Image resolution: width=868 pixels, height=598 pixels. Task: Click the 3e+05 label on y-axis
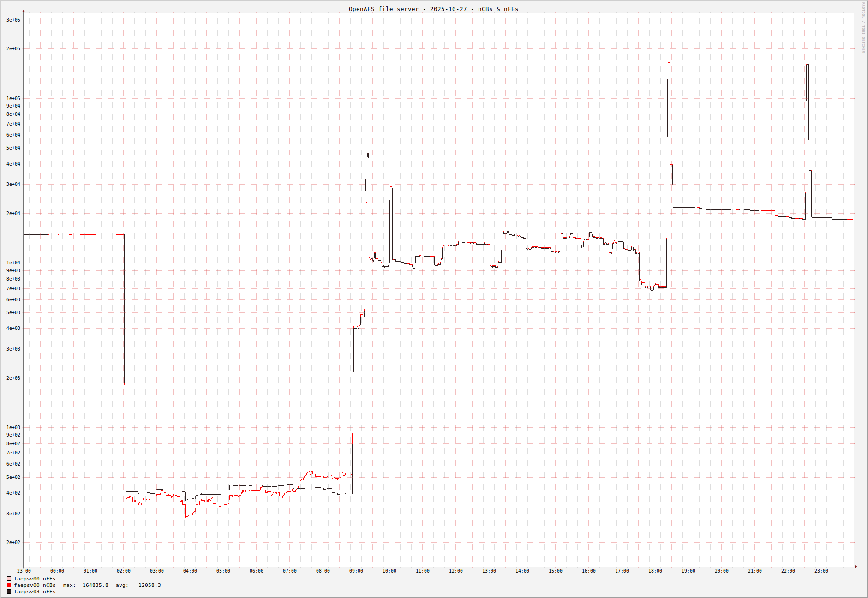pos(13,20)
